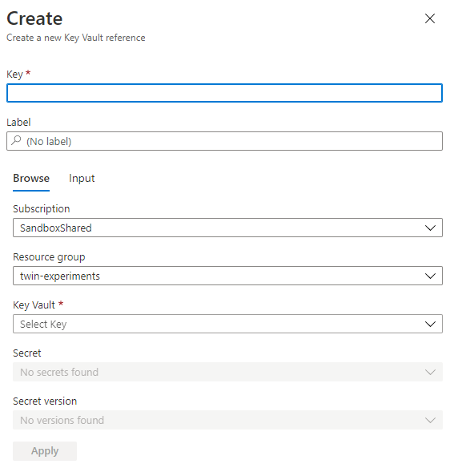
Task: Click the Key Vault field label
Action: pyautogui.click(x=34, y=305)
